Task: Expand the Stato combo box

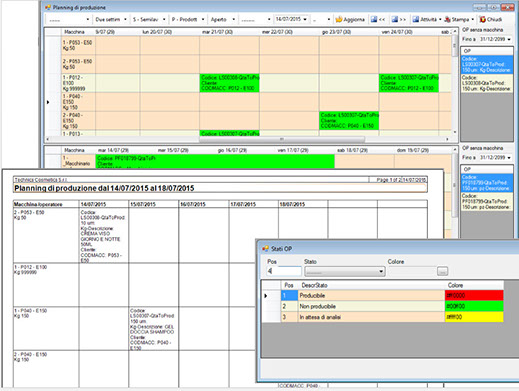Action: click(381, 272)
